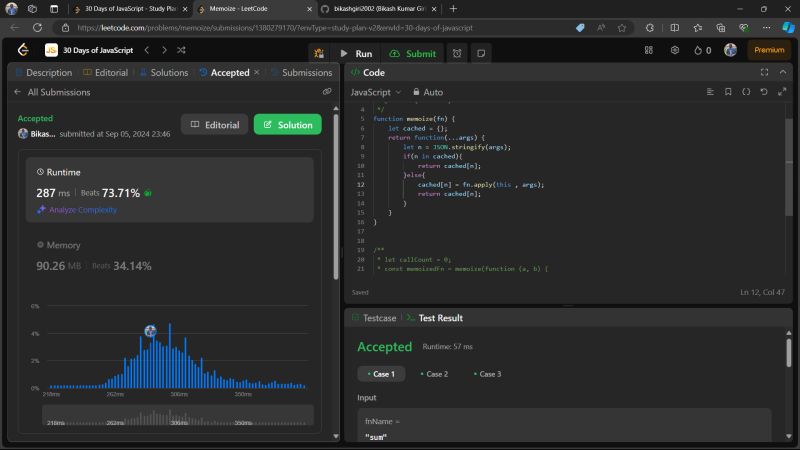Screen dimensions: 800x450
Task: Open the layout grid icon
Action: (648, 50)
